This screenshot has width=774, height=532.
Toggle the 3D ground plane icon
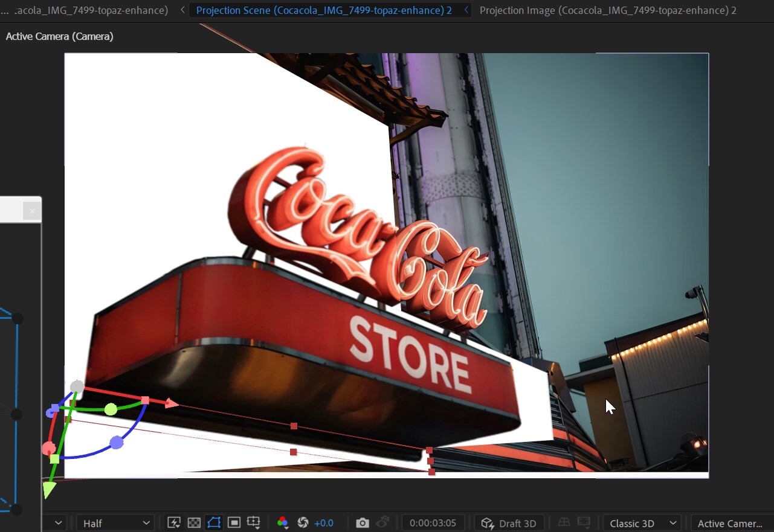click(x=564, y=523)
